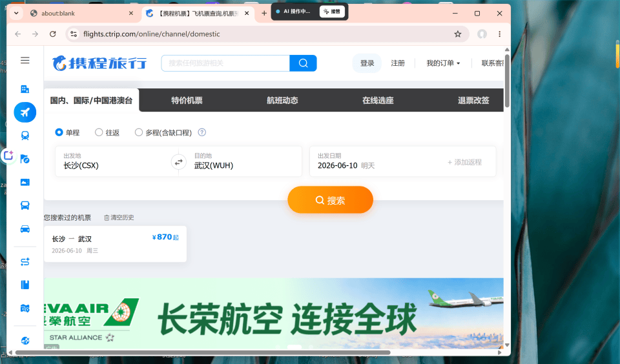Select the 单程 one-way radio button
Viewport: 620px width, 364px height.
coord(59,132)
